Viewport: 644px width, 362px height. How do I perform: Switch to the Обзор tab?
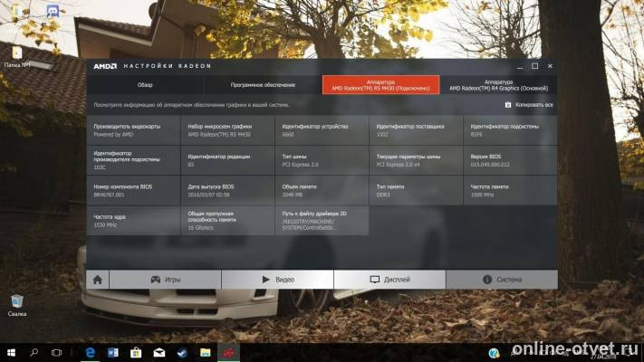coord(145,85)
